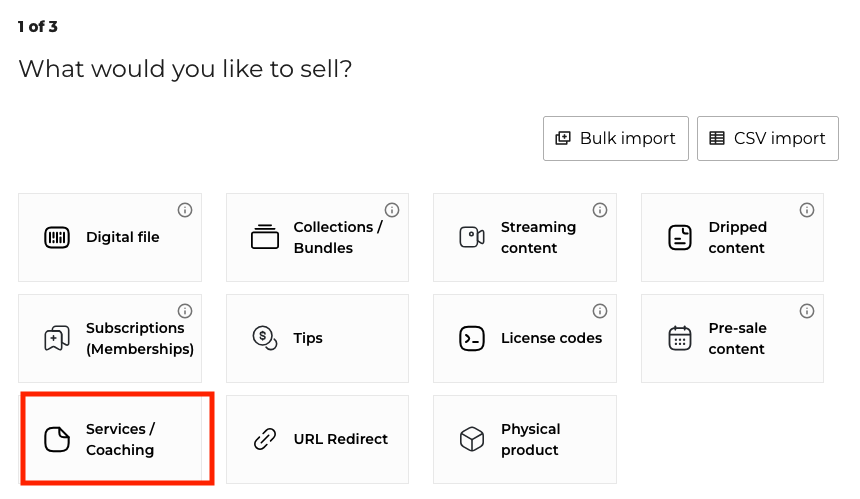Show info for Streaming content
The image size is (860, 499).
[x=600, y=210]
